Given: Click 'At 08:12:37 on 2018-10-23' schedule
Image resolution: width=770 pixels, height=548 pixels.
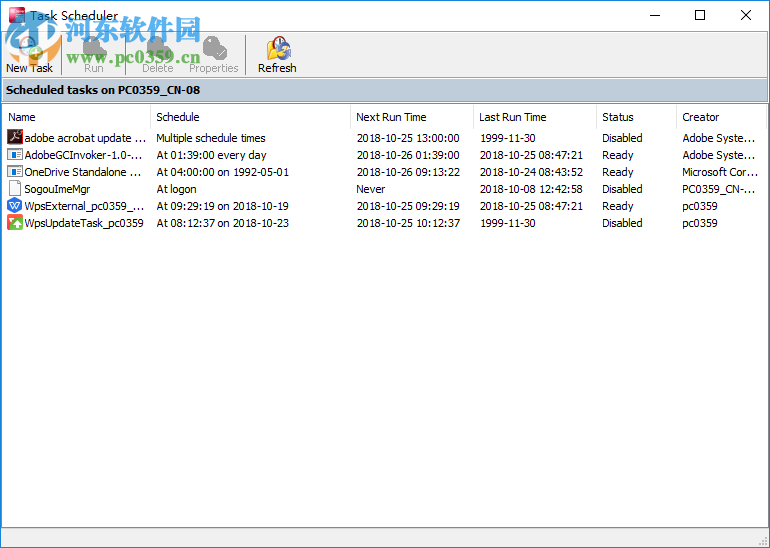Looking at the screenshot, I should pos(222,223).
